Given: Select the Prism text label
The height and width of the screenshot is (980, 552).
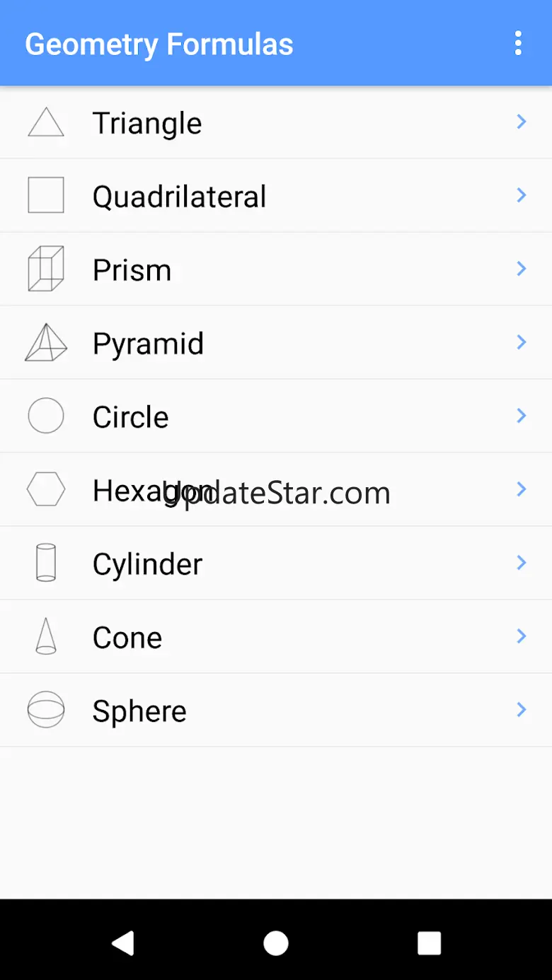Looking at the screenshot, I should tap(132, 270).
